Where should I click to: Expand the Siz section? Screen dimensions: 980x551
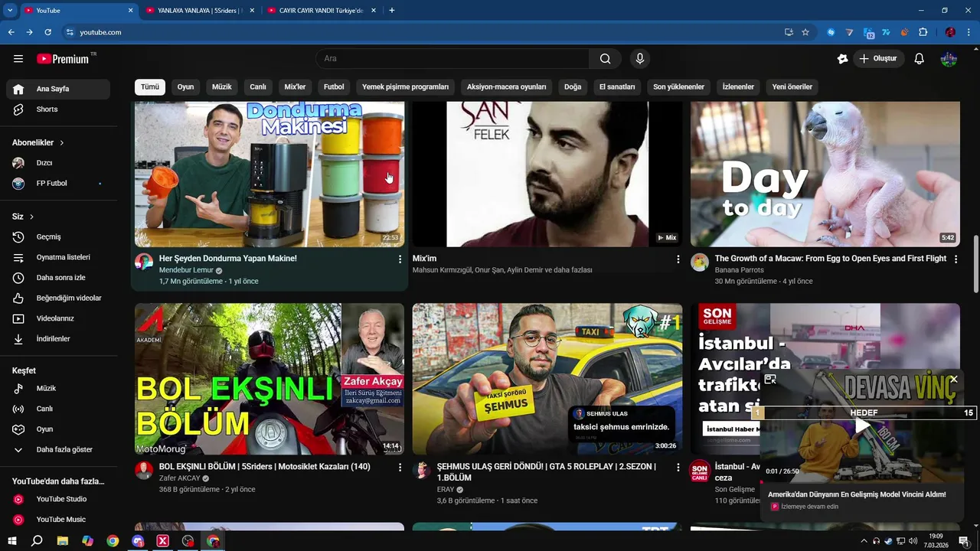point(23,217)
